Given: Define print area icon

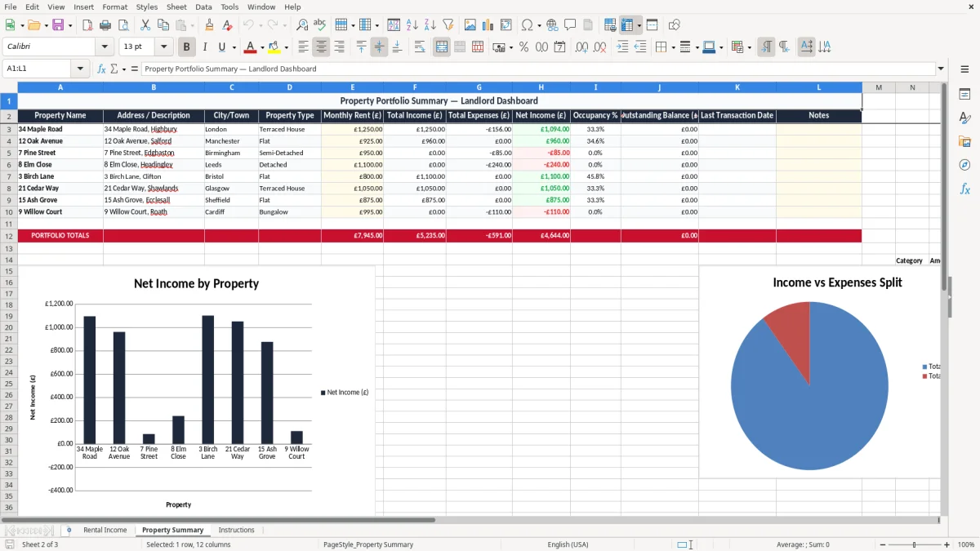Looking at the screenshot, I should 610,25.
